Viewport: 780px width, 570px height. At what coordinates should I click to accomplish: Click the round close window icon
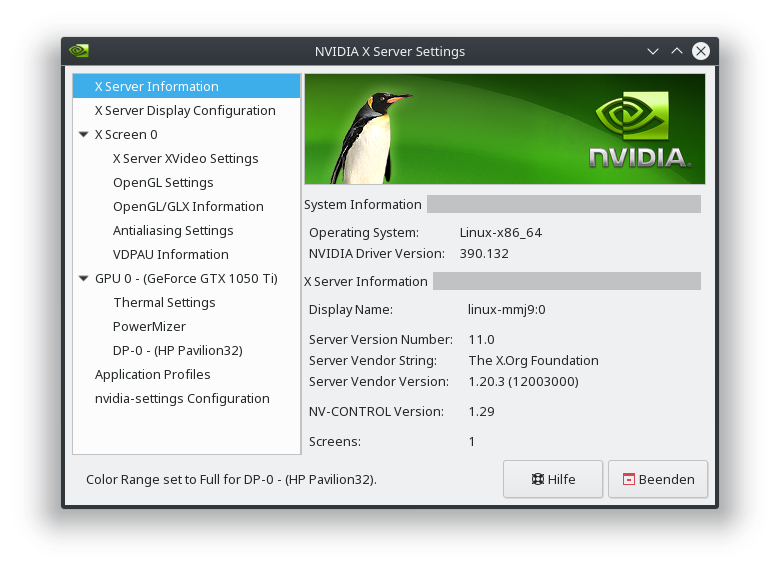tap(701, 51)
